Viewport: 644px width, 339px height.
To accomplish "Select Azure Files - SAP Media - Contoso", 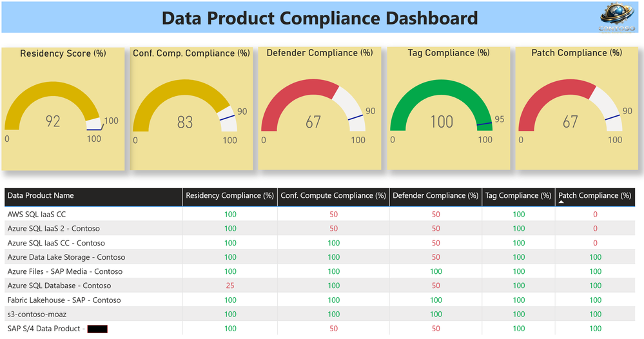I will (x=65, y=271).
